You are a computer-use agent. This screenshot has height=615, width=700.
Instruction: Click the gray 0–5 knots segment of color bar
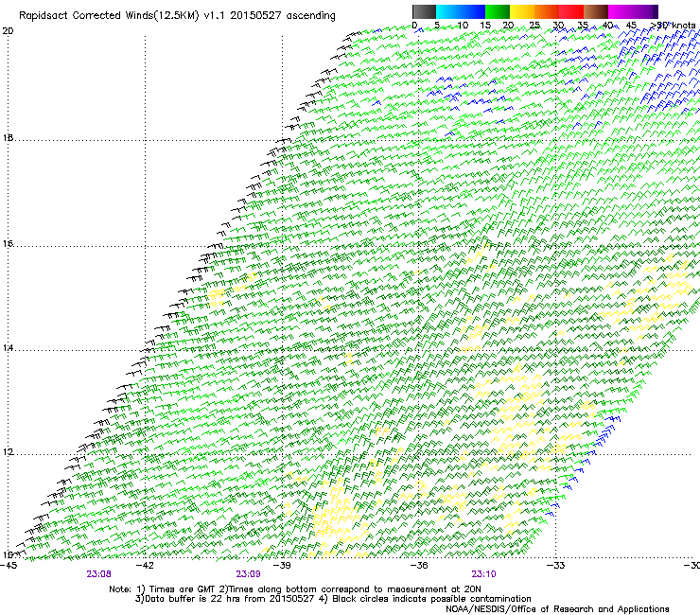(424, 11)
